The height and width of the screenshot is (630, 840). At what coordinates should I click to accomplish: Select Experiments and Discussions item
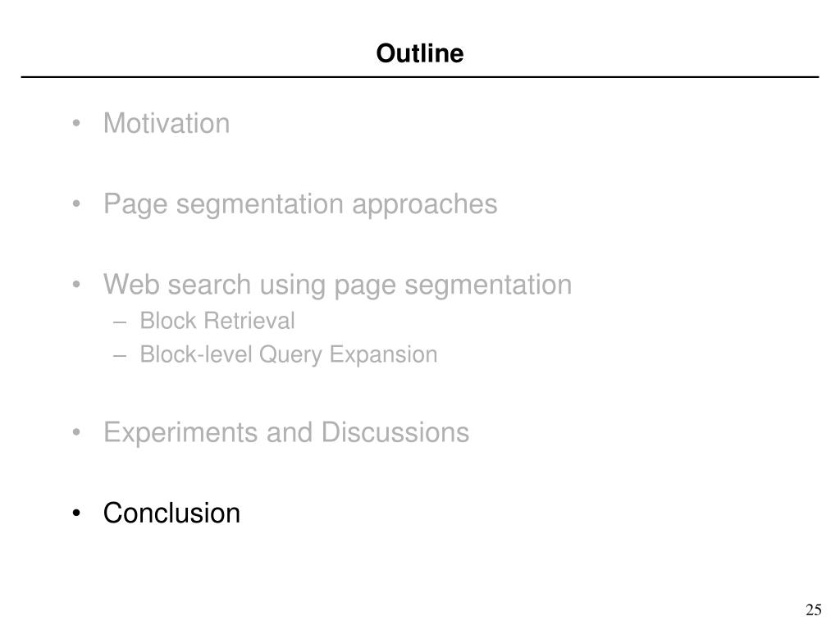tap(286, 432)
